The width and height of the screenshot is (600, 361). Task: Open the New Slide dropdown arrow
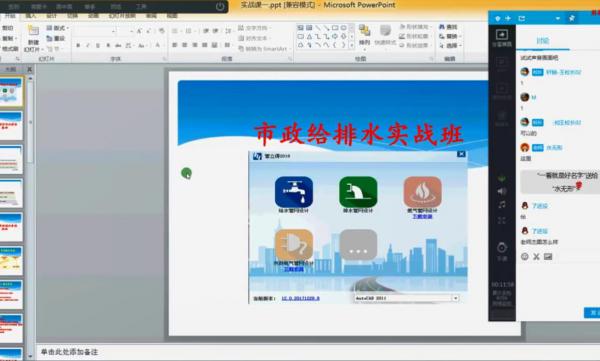pos(42,50)
